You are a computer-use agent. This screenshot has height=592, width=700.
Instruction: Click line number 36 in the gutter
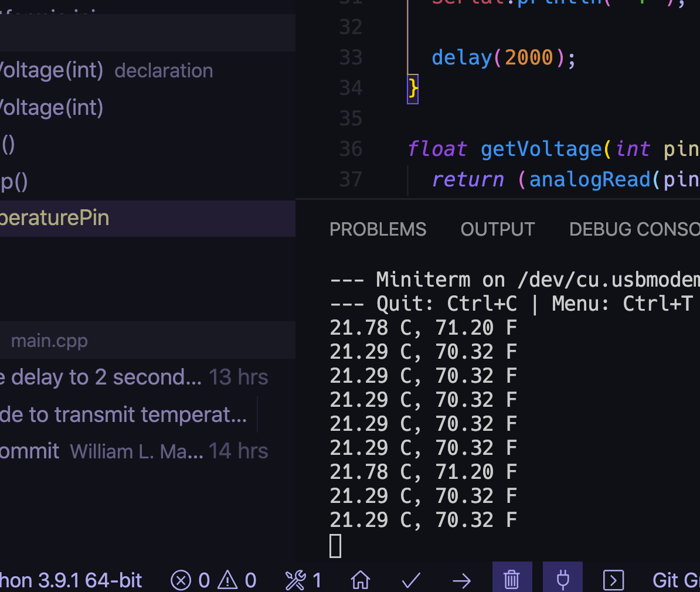[x=351, y=149]
